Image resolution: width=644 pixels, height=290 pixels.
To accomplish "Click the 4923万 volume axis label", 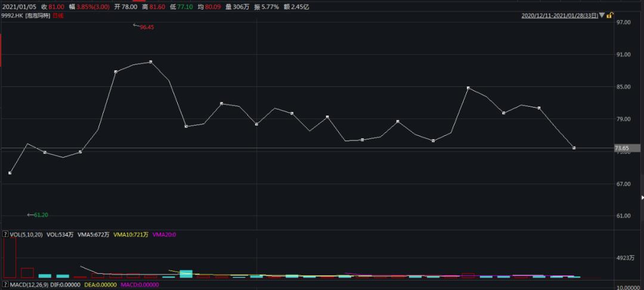I will pyautogui.click(x=626, y=258).
